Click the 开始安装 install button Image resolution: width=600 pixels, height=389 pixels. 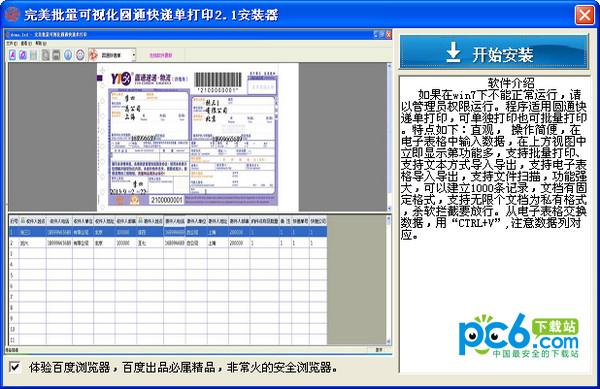pos(494,52)
